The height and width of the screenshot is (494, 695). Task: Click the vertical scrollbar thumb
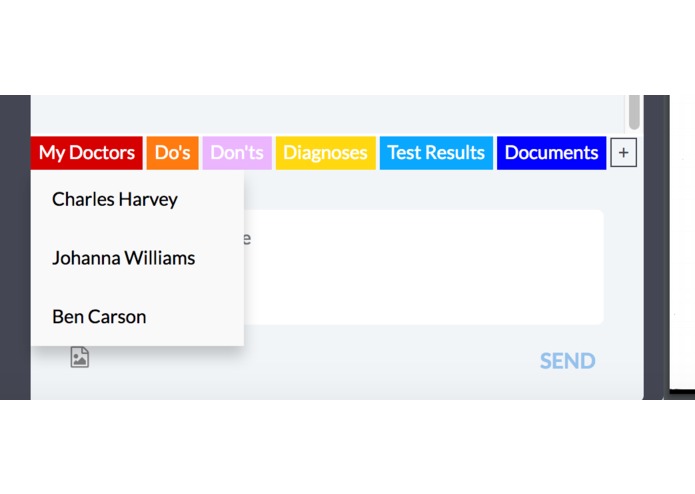tap(634, 112)
